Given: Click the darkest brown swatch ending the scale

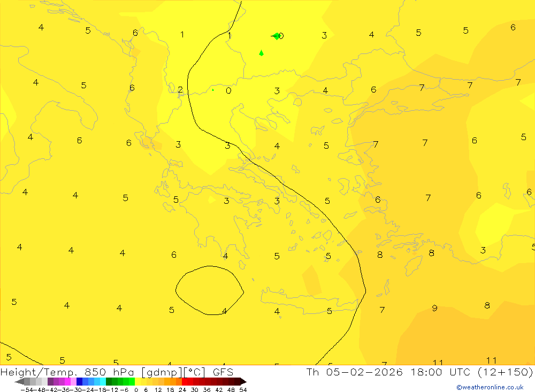Looking at the screenshot, I should [243, 381].
